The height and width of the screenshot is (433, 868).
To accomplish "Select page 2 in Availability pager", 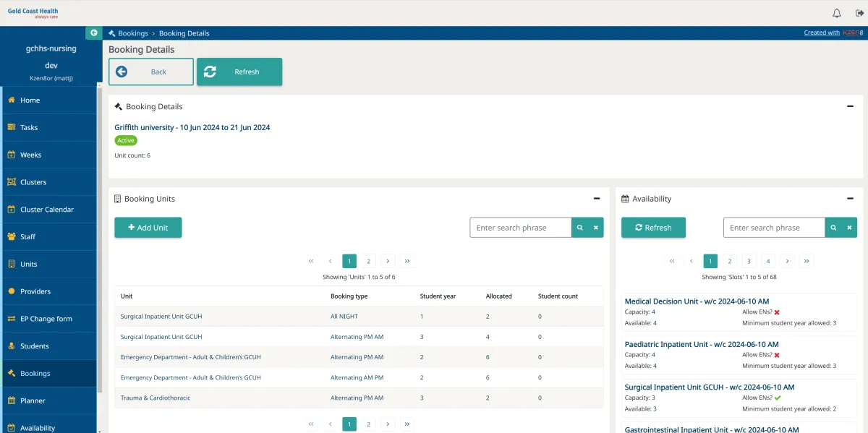I will click(730, 261).
